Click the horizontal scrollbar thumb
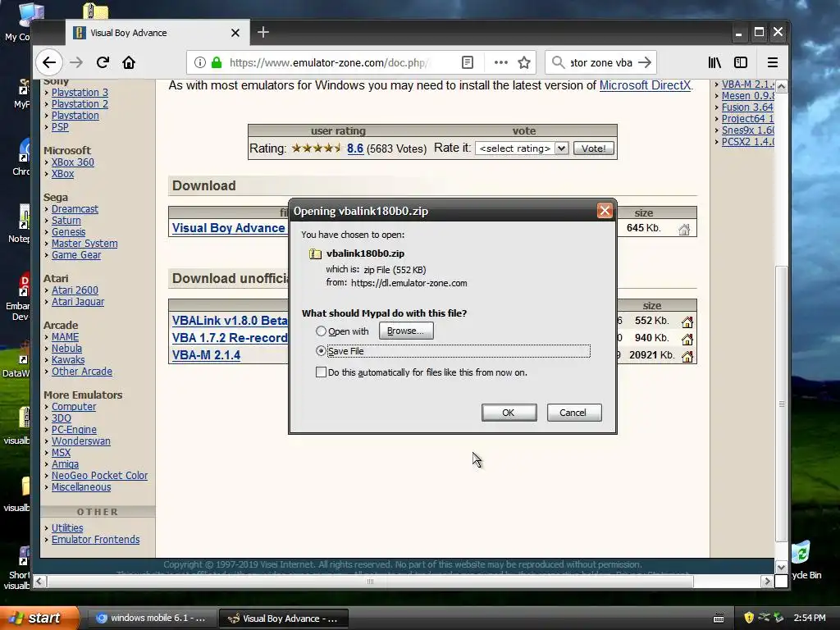840x630 pixels. click(370, 582)
